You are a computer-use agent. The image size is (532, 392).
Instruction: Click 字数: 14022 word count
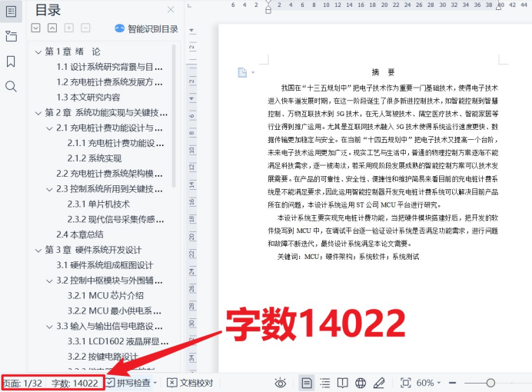pos(75,384)
